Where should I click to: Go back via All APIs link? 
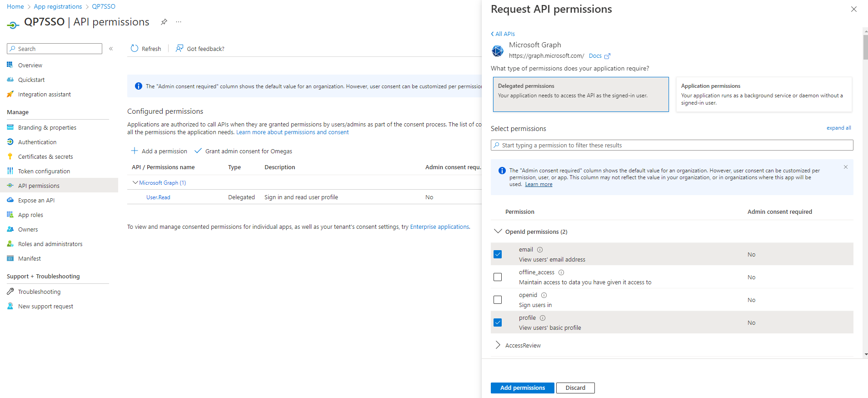tap(503, 34)
